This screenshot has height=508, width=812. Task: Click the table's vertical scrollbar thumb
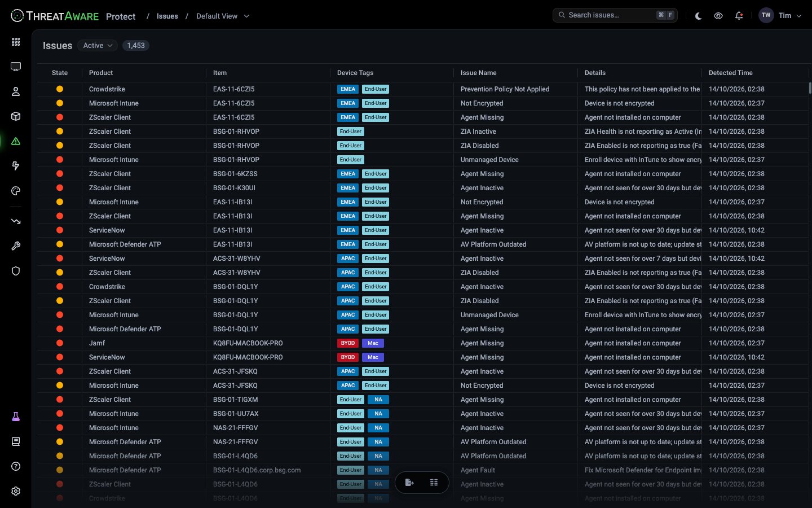click(810, 88)
